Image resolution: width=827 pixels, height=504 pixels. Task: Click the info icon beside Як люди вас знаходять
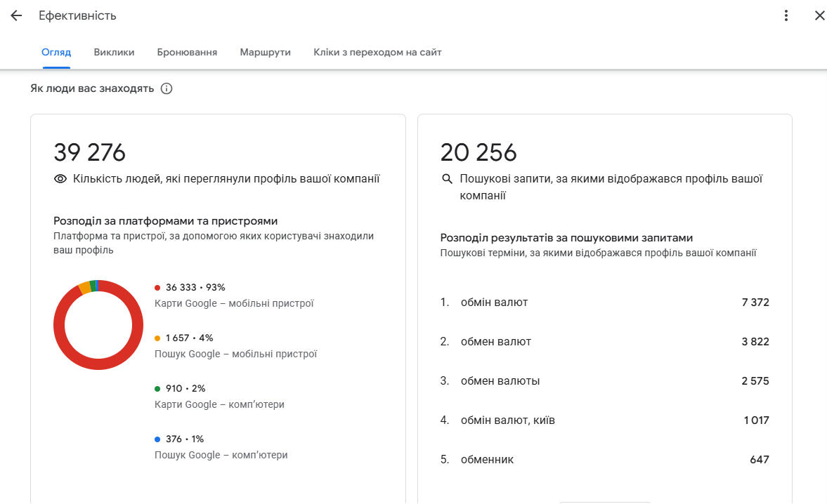pyautogui.click(x=167, y=88)
